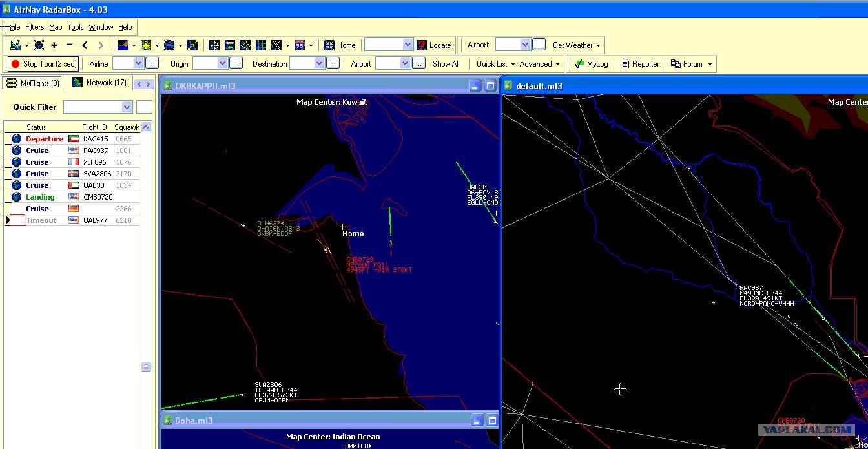The width and height of the screenshot is (868, 449).
Task: Click the runways layer icon
Action: 276,45
